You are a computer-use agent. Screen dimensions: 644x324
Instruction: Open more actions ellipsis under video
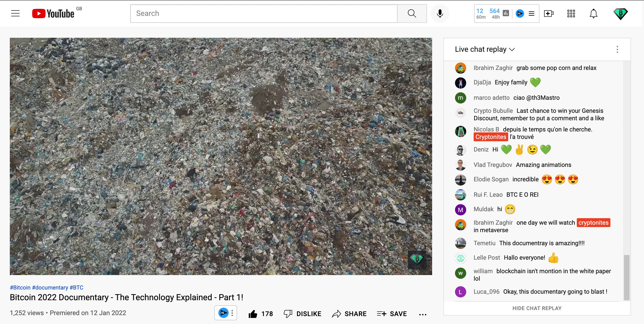coord(423,314)
